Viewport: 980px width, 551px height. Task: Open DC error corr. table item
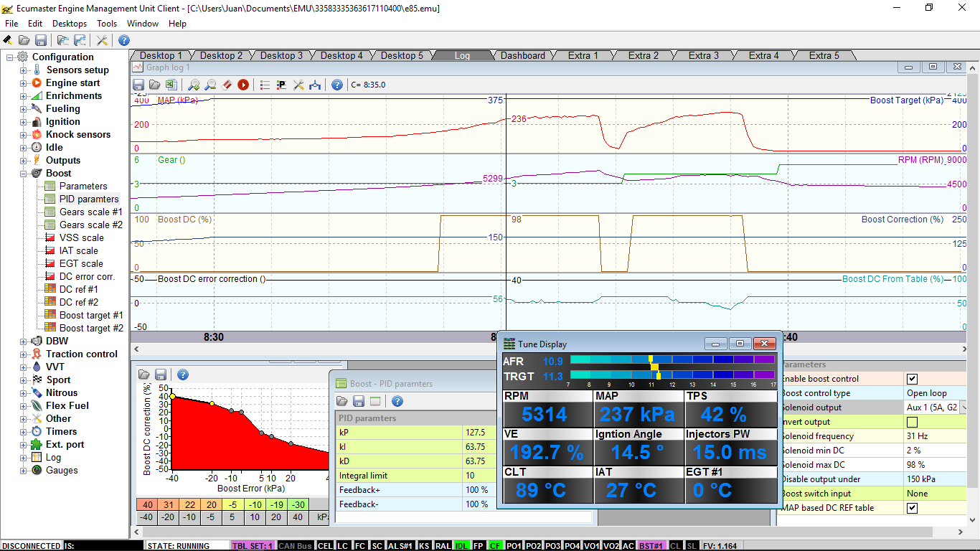point(86,276)
